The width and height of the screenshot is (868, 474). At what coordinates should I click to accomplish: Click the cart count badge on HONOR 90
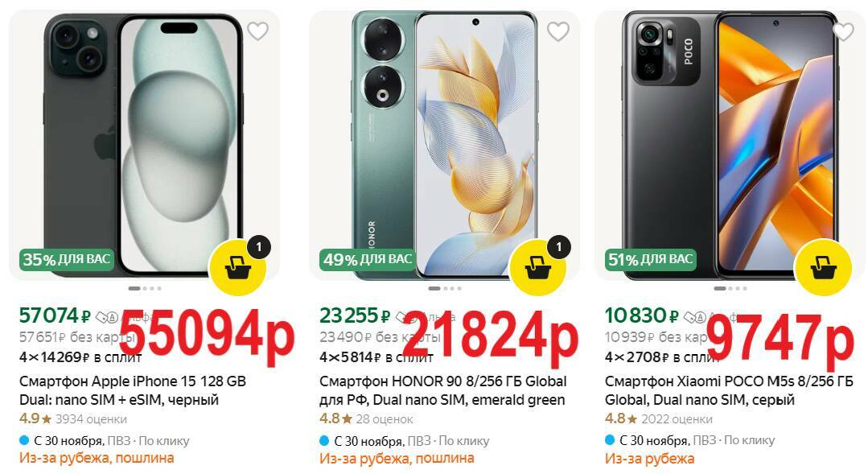pos(558,247)
